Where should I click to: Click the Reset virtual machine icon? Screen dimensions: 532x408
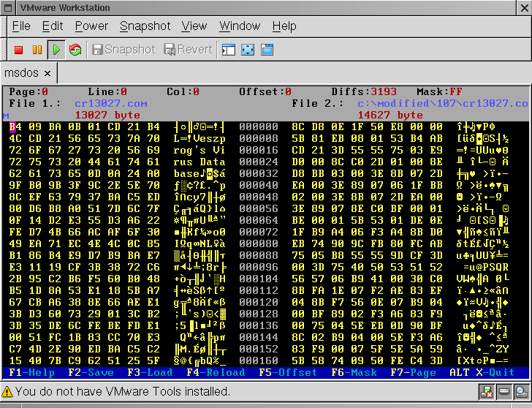click(75, 50)
